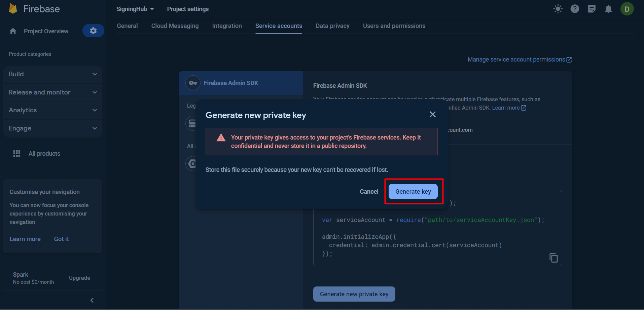Toggle light theme sun icon

point(558,9)
